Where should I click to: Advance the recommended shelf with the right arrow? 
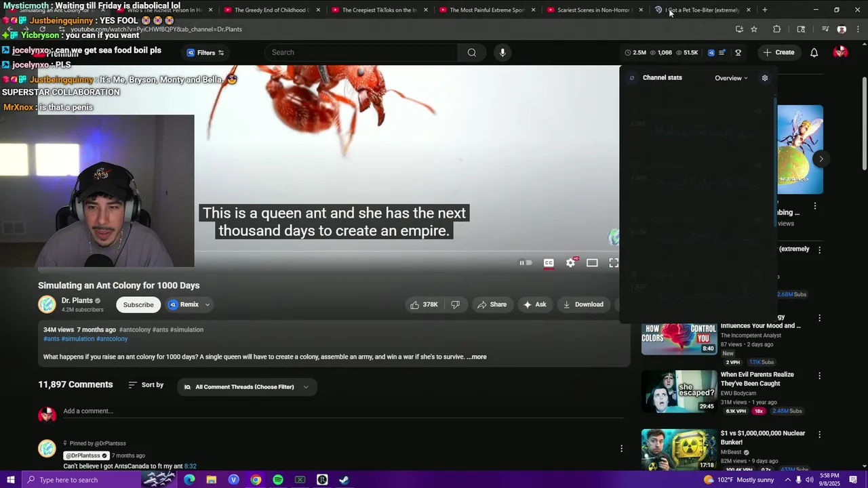point(821,159)
